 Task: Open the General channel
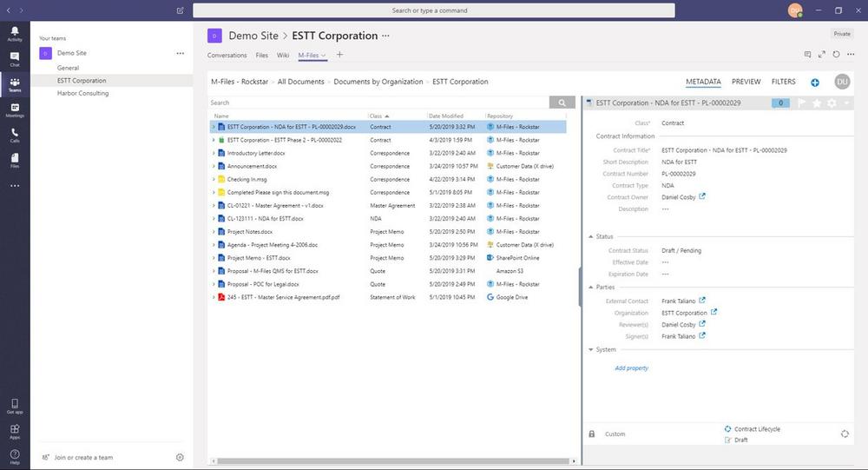pos(68,68)
